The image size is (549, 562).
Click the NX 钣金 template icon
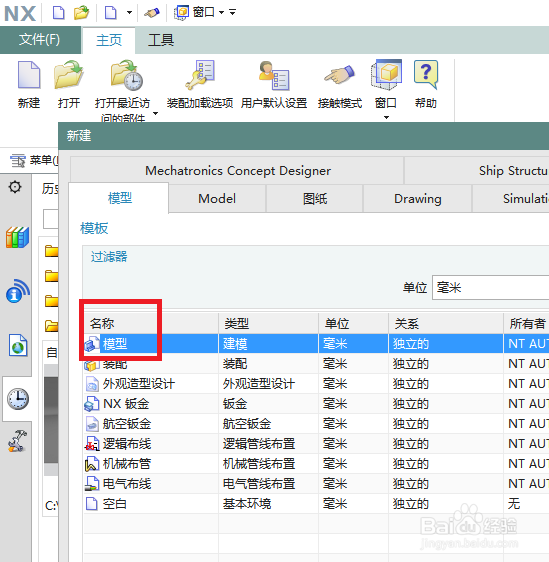tap(92, 404)
